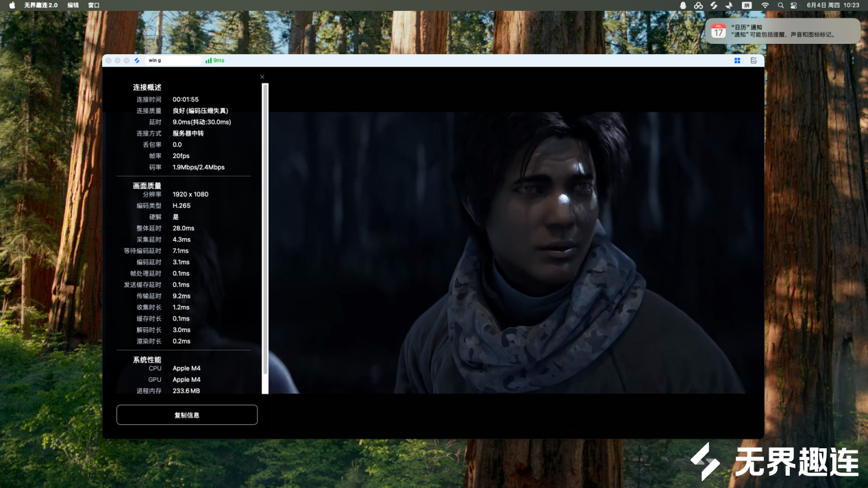Click the bird-shaped menu bar icon

pyautogui.click(x=729, y=5)
